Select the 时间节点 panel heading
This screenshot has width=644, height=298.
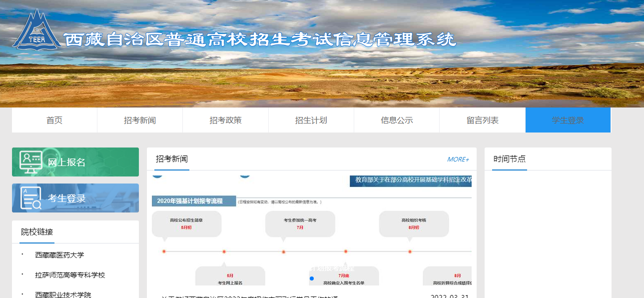[509, 159]
